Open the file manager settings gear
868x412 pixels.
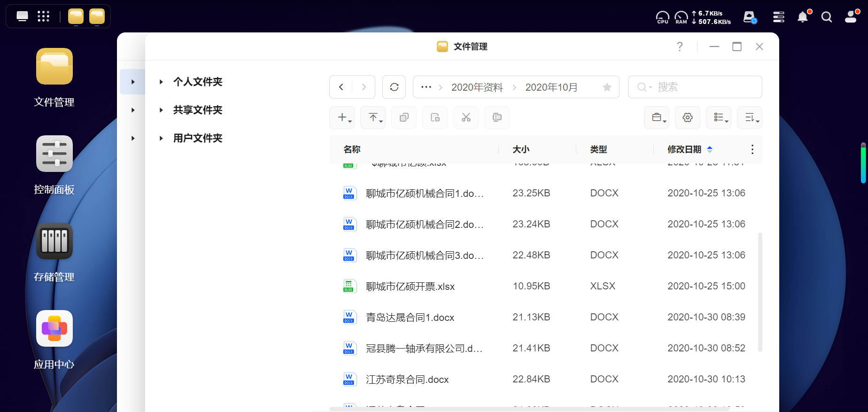click(688, 117)
